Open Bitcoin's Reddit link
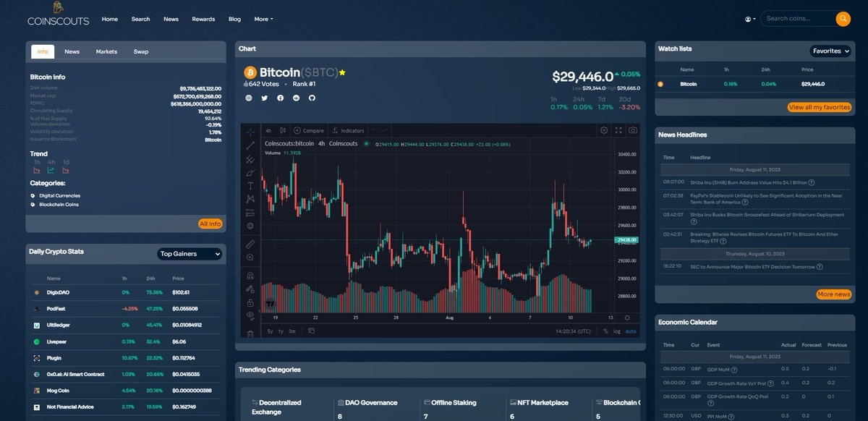868x421 pixels. tap(296, 98)
